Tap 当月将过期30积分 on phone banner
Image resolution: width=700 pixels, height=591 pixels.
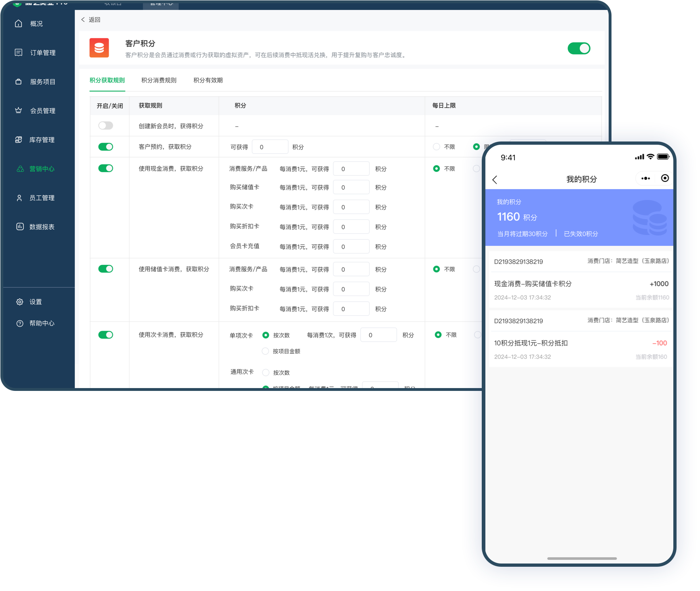(522, 234)
